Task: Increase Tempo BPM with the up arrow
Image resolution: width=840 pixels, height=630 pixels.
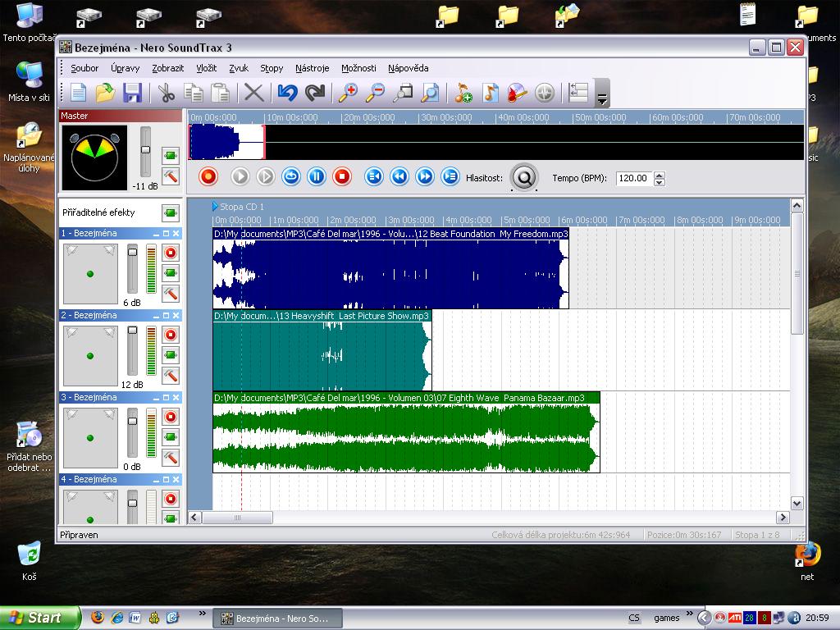Action: [660, 175]
